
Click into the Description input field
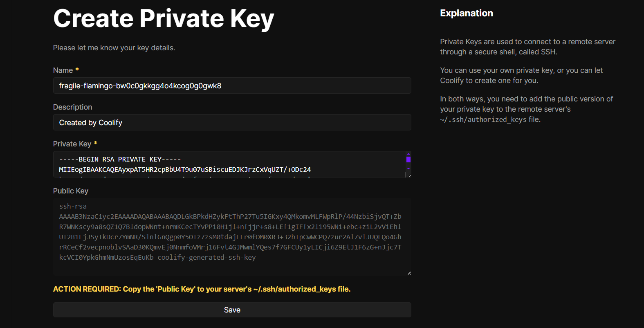click(x=232, y=123)
